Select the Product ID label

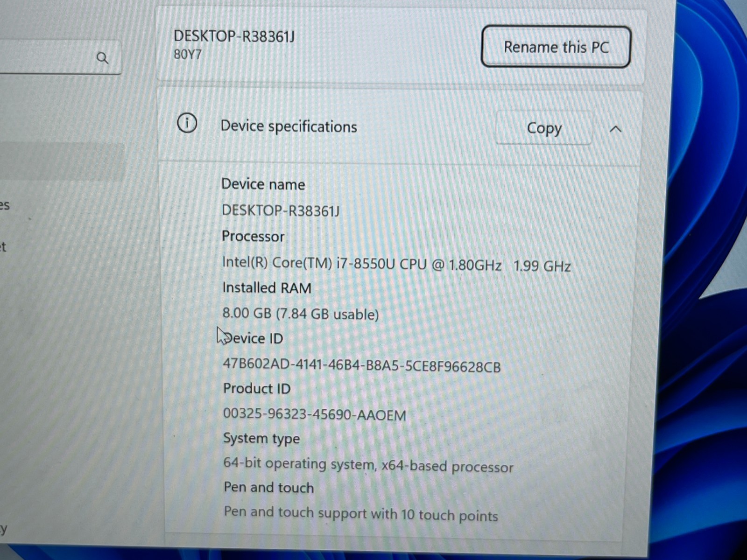257,388
